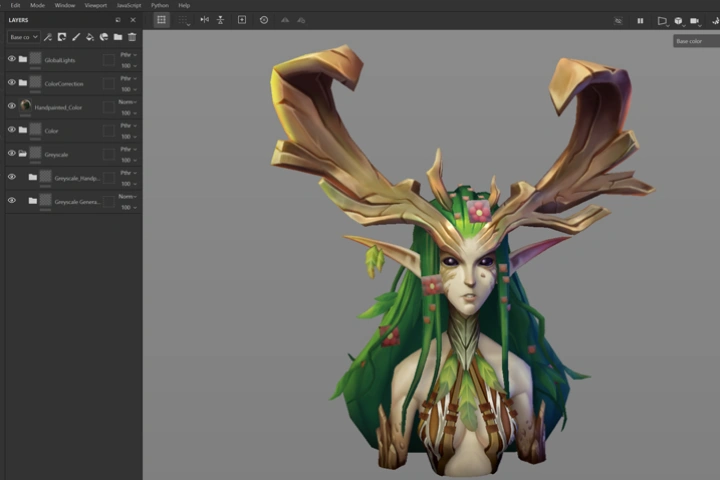The image size is (720, 480).
Task: Click the smart material sphere icon
Action: 104,37
